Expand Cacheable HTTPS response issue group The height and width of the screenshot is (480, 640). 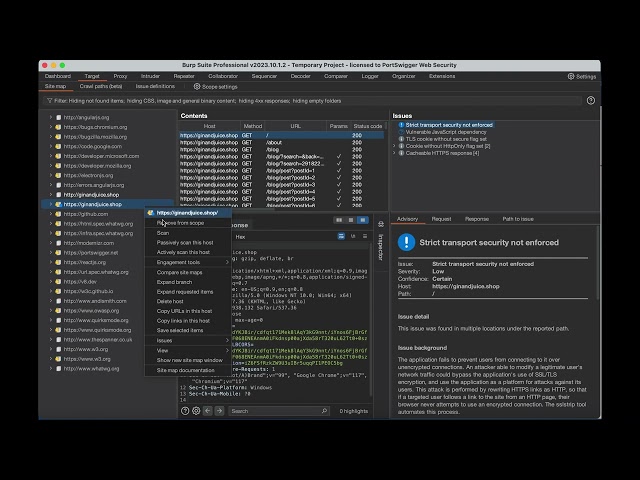click(x=394, y=153)
